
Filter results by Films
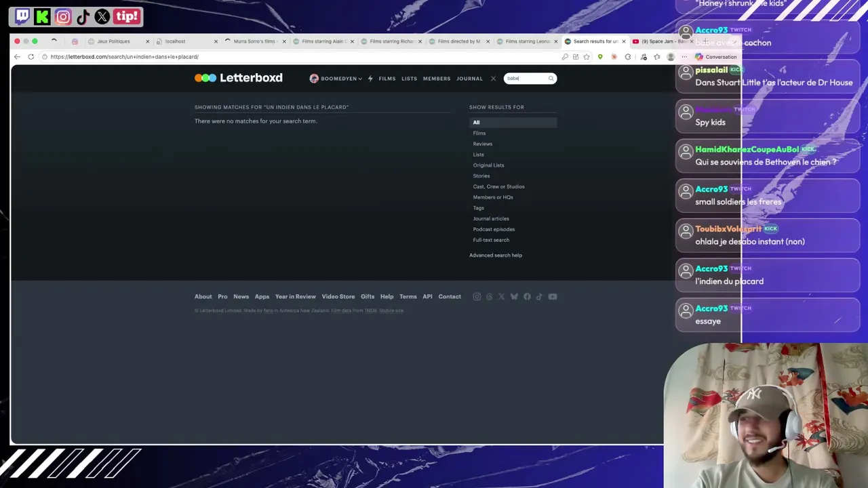click(x=479, y=134)
